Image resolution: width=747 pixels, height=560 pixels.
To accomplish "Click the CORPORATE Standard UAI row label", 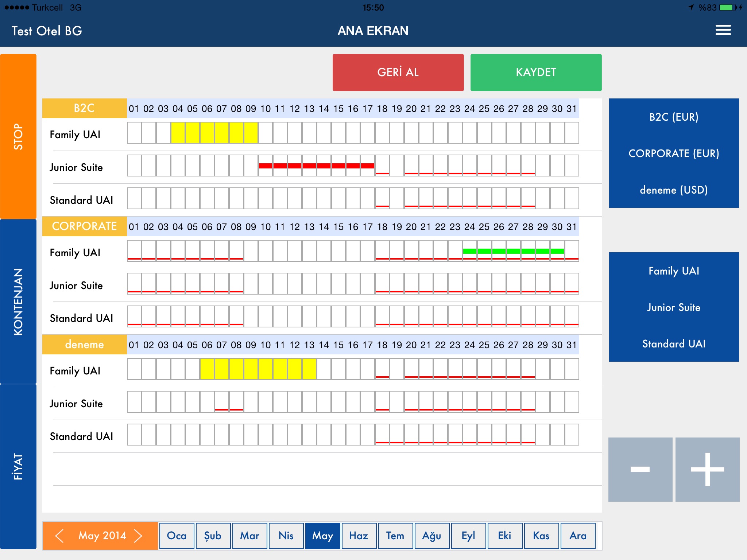I will (x=81, y=318).
